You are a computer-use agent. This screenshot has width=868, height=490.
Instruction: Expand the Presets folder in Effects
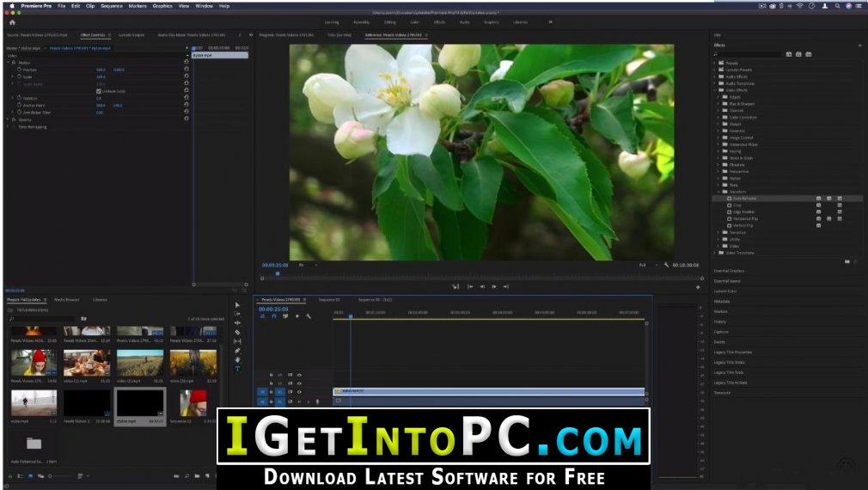(x=715, y=63)
